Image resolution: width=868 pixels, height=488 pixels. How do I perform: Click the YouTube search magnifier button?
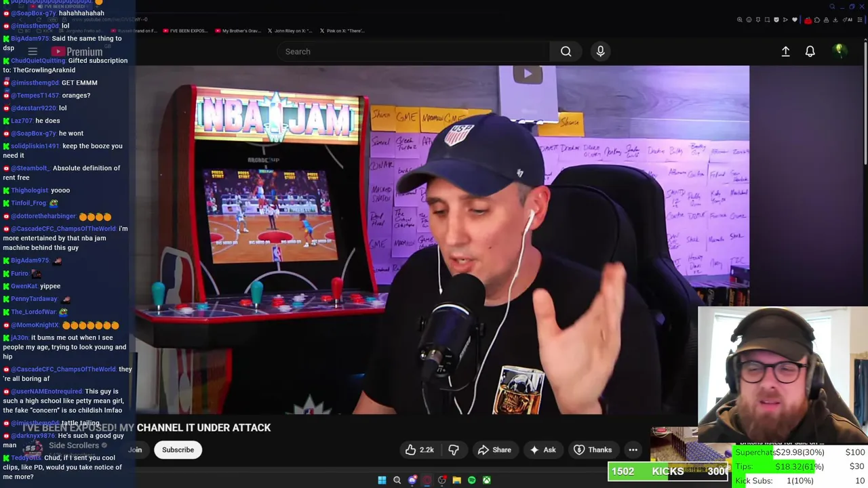point(566,52)
